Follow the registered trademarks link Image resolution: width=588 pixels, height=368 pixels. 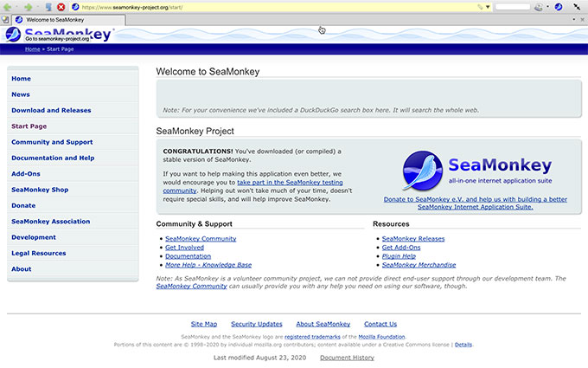312,337
